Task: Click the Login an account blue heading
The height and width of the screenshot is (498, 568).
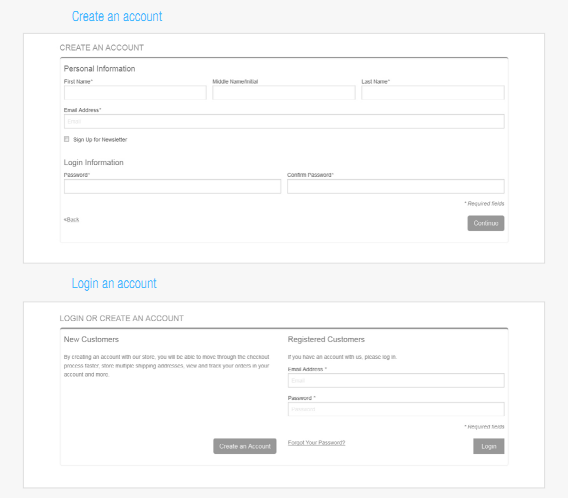Action: pyautogui.click(x=114, y=283)
